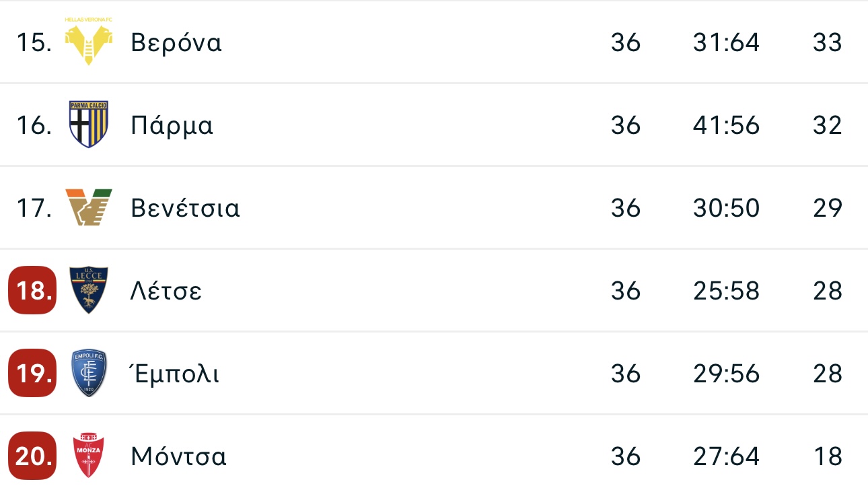Tap Monza's points total 18
Viewport: 868px width, 486px height.
828,456
